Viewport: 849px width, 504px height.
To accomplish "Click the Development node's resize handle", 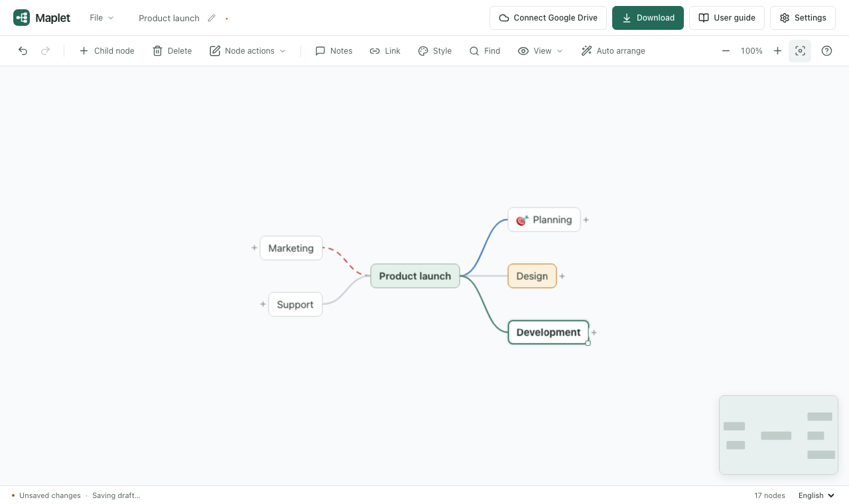I will (x=588, y=343).
